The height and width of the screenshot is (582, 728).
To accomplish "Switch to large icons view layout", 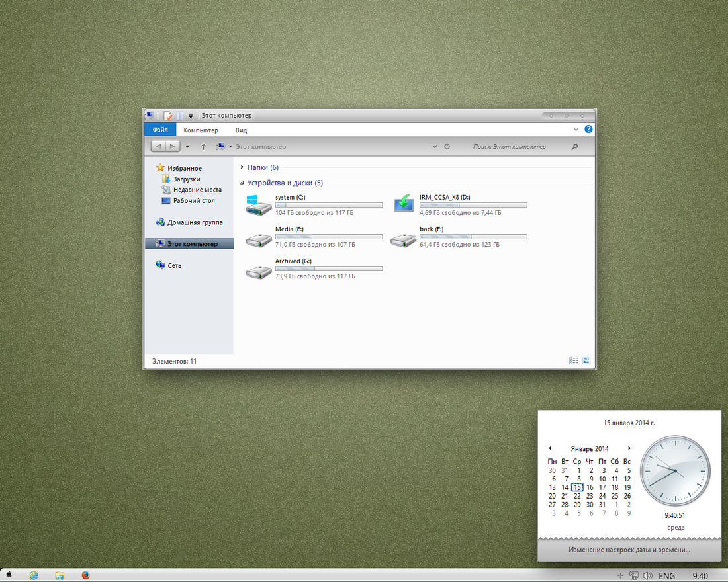I will click(x=586, y=361).
